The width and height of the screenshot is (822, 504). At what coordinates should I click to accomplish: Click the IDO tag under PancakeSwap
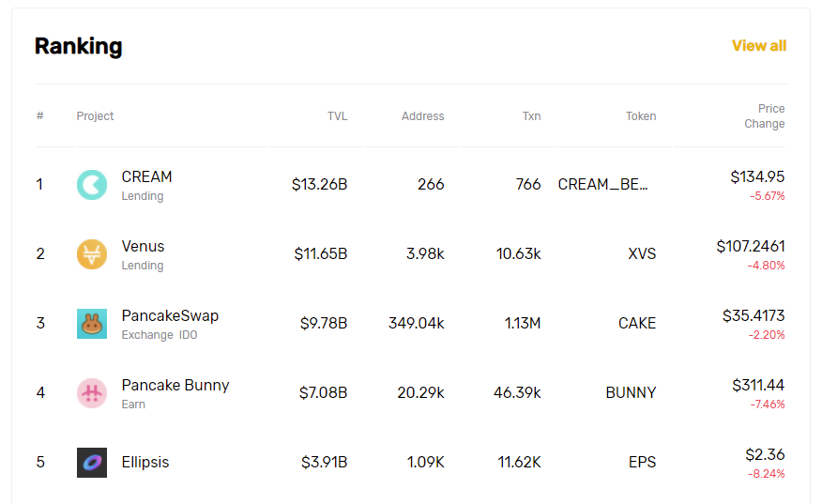click(x=189, y=335)
